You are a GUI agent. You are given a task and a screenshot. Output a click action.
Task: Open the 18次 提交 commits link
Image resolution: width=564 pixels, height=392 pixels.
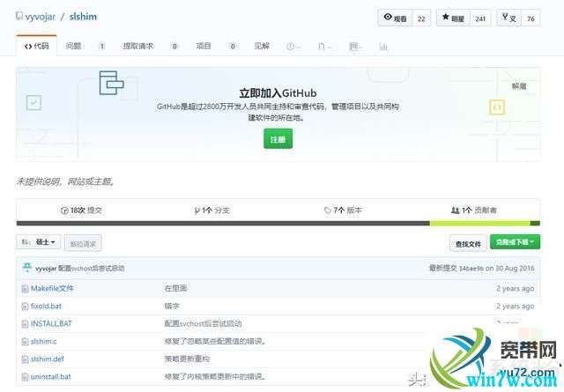pyautogui.click(x=82, y=211)
